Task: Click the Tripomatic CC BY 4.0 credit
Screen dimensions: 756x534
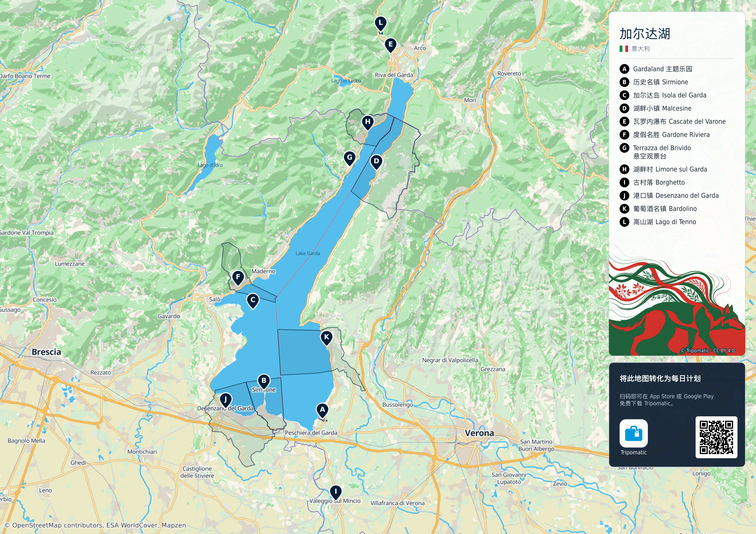Action: [707, 351]
